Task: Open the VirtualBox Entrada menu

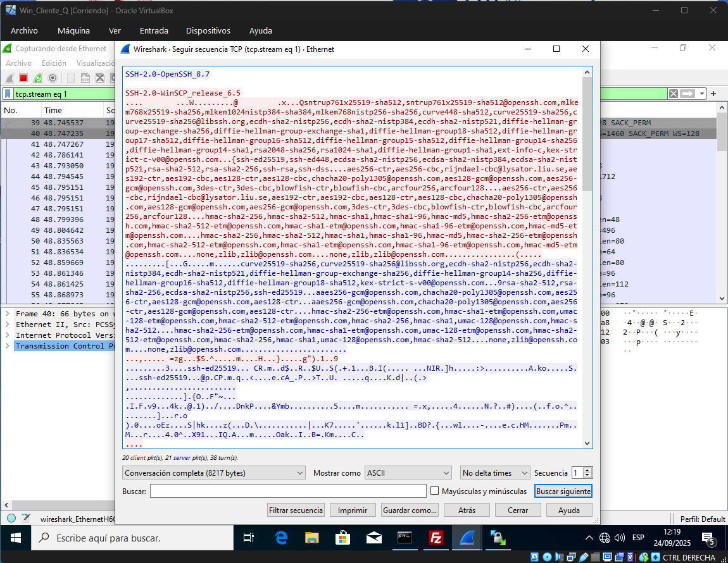Action: [154, 30]
